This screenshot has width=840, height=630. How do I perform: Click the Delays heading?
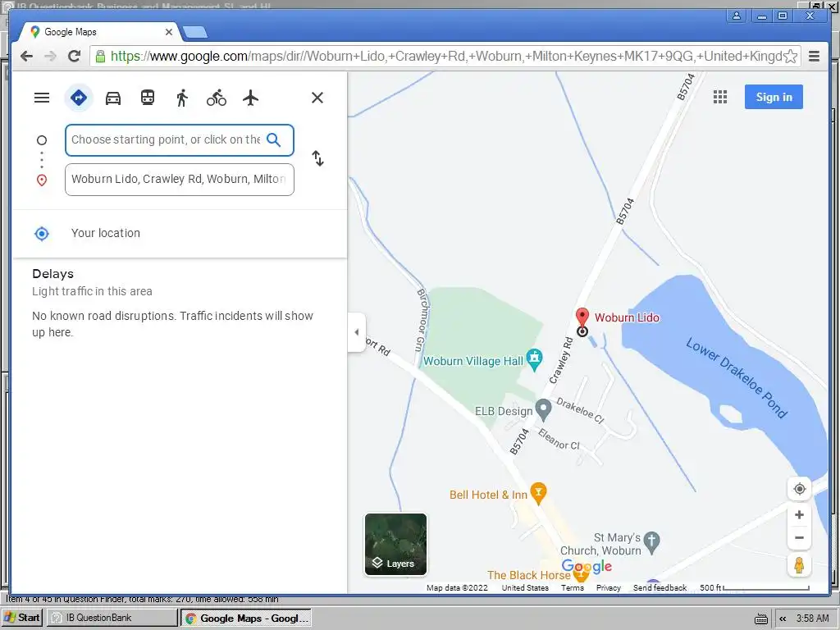pyautogui.click(x=53, y=274)
